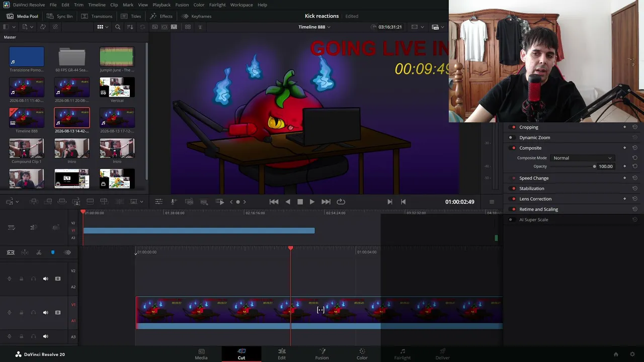Switch to the Color page

point(362,354)
